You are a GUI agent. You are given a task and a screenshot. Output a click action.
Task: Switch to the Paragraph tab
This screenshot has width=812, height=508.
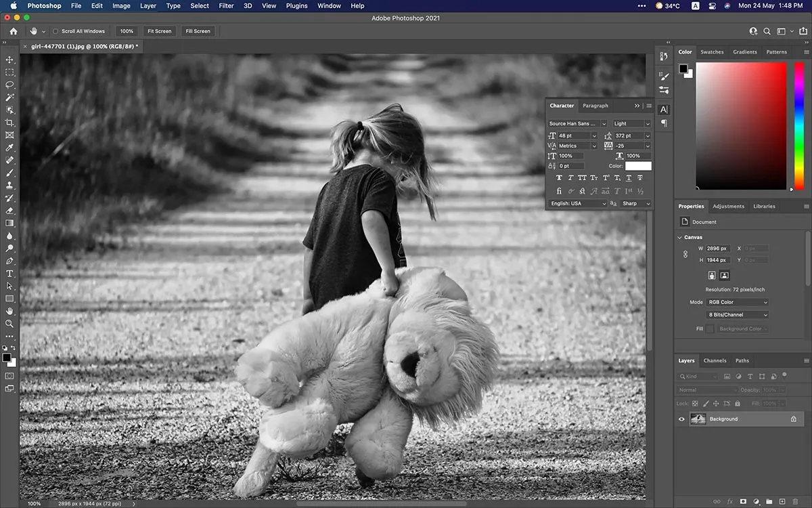595,106
